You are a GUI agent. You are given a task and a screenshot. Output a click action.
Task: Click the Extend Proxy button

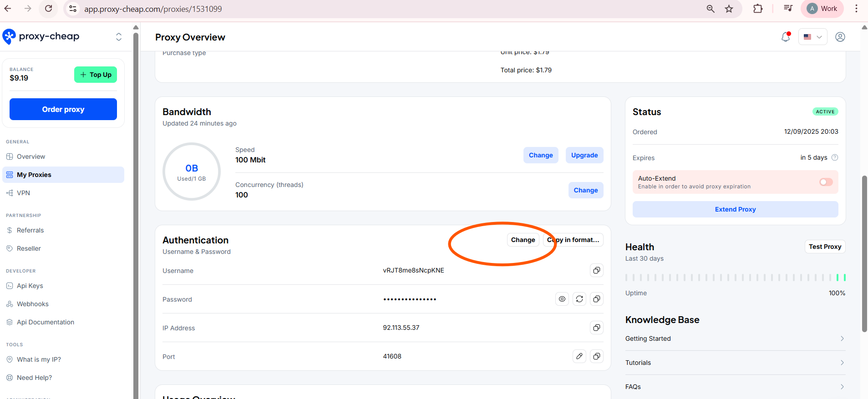735,209
